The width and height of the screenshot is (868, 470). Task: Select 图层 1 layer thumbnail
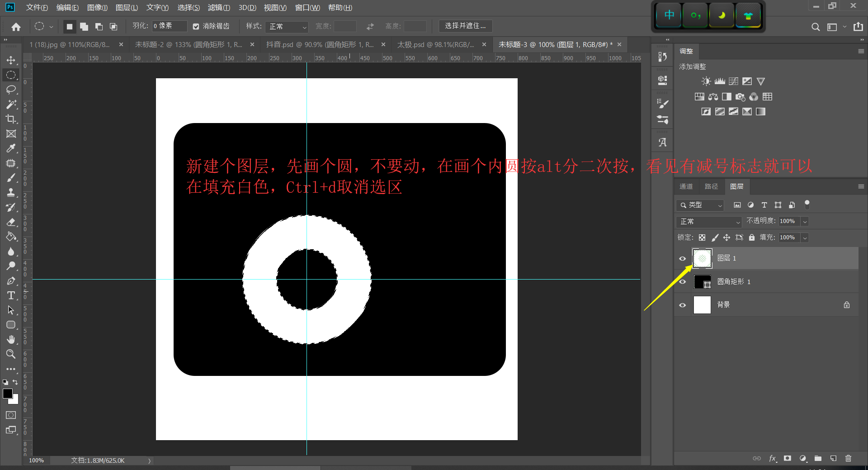coord(702,258)
